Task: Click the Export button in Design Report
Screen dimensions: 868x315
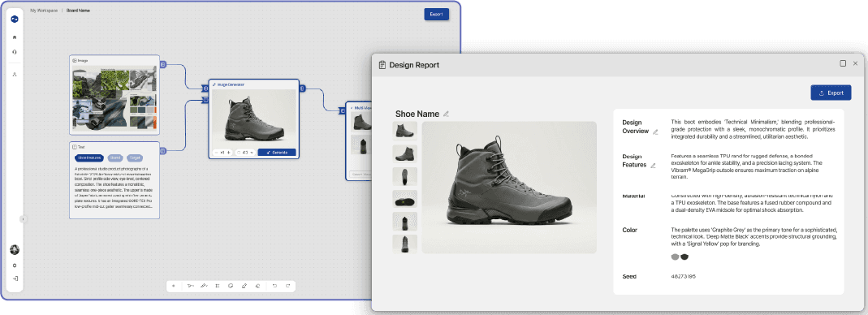Action: point(831,93)
